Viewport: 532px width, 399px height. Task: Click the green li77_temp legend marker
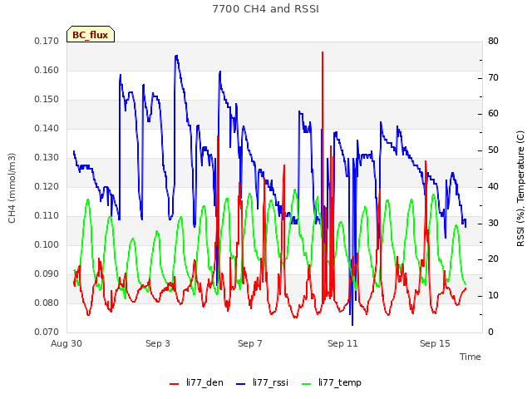(306, 384)
